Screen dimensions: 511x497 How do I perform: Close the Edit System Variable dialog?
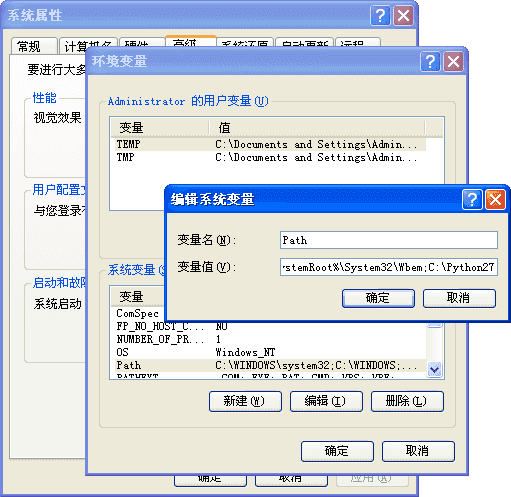tap(495, 199)
